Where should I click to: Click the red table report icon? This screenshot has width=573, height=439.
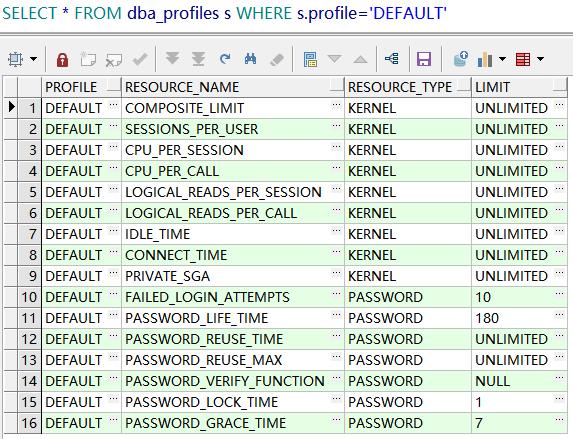point(523,59)
